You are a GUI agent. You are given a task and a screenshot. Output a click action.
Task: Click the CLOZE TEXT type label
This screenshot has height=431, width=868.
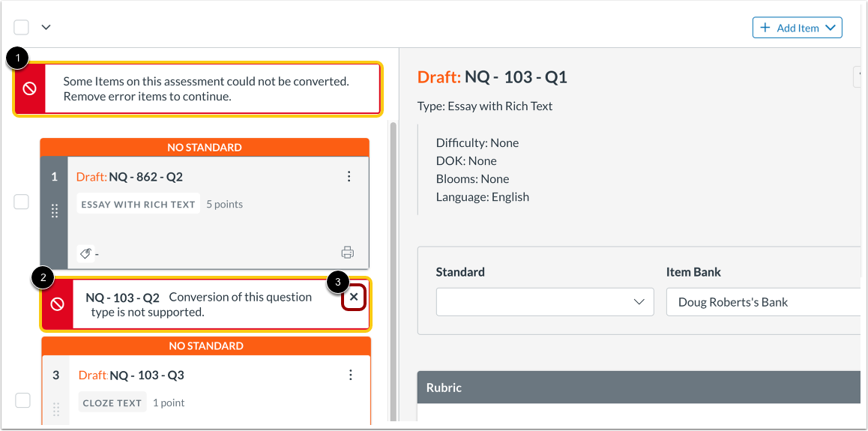coord(112,403)
